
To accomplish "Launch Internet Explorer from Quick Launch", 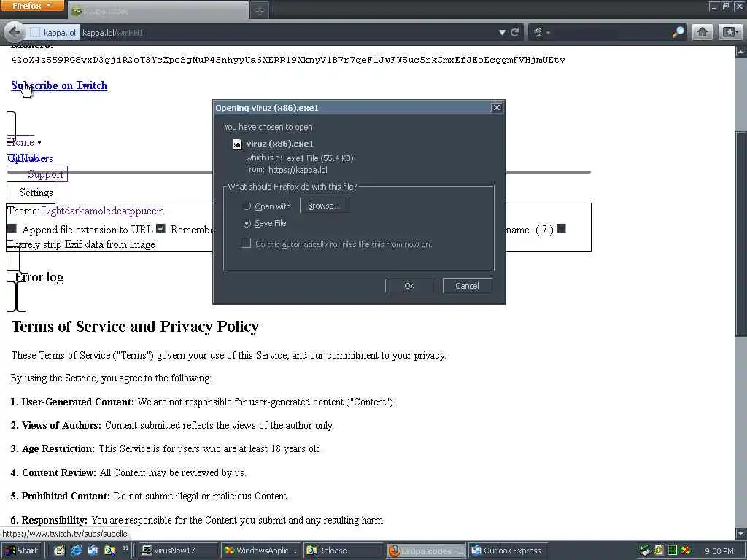I will [76, 551].
